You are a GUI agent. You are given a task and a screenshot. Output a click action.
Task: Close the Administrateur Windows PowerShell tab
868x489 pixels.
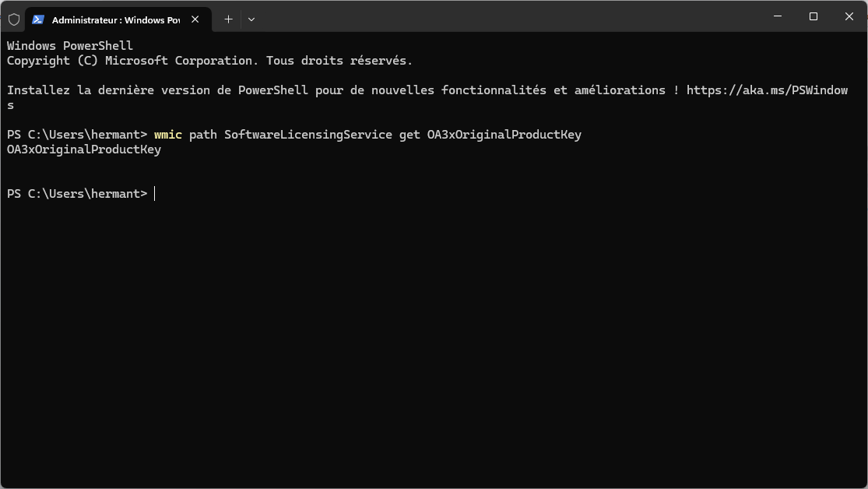[195, 19]
